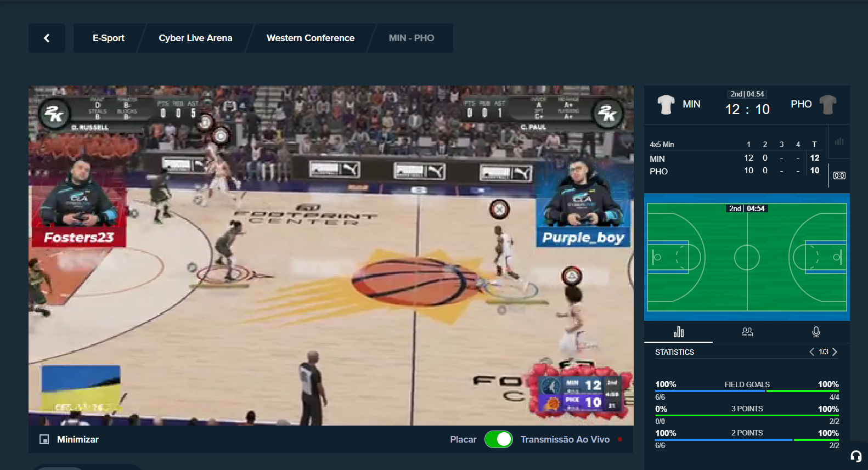Click the T total column header
868x470 pixels.
tap(814, 144)
